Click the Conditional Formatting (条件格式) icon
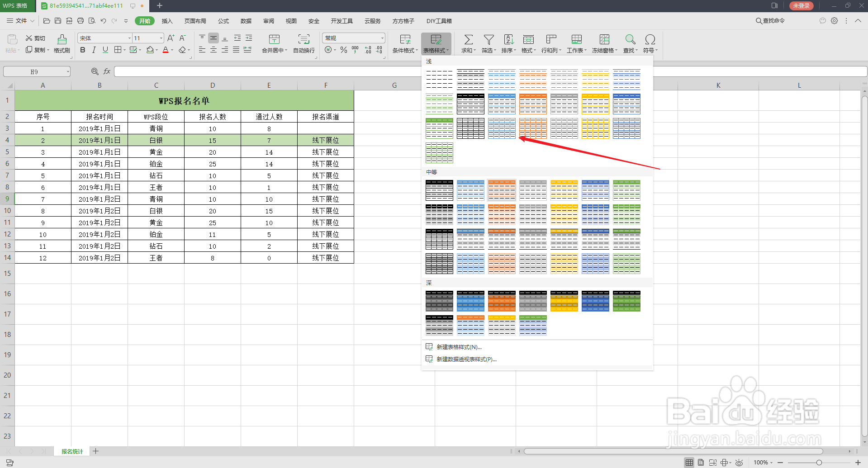The image size is (868, 468). tap(405, 40)
